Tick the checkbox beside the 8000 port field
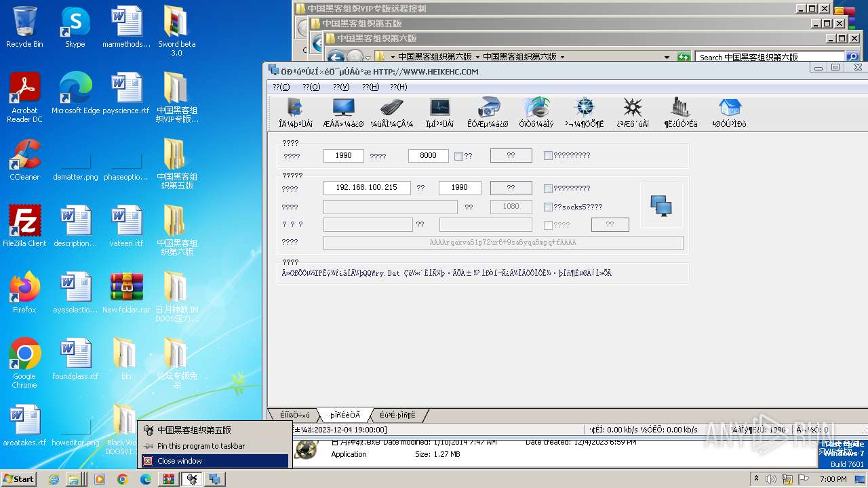 458,156
